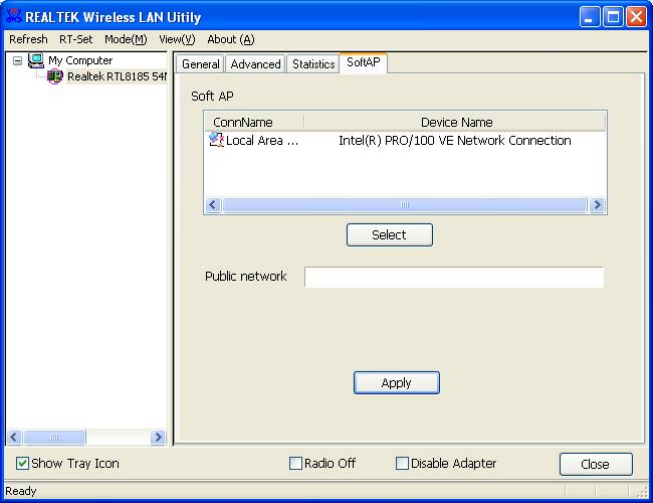653x503 pixels.
Task: Switch to the General tab
Action: (200, 64)
